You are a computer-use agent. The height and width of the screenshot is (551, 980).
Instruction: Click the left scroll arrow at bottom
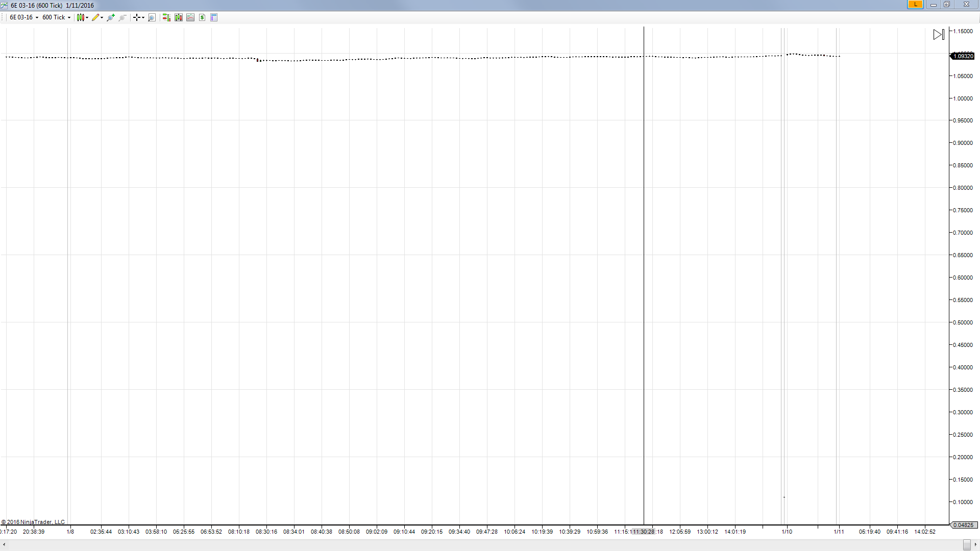click(x=4, y=545)
